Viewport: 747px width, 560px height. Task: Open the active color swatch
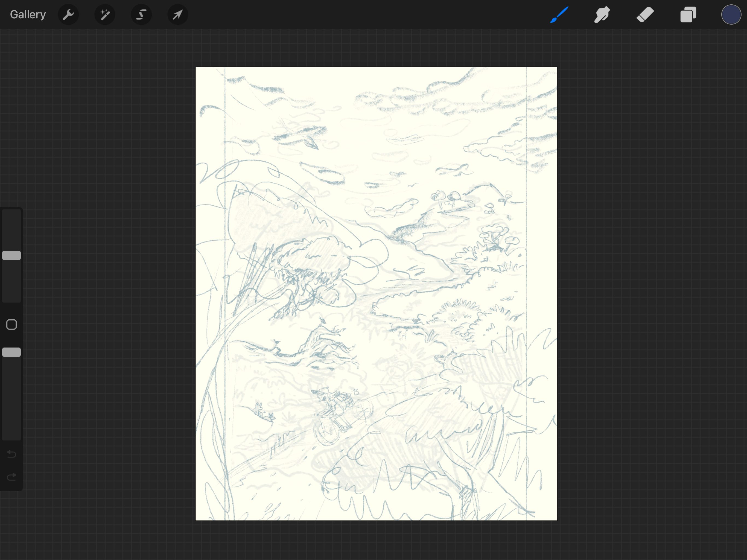731,14
